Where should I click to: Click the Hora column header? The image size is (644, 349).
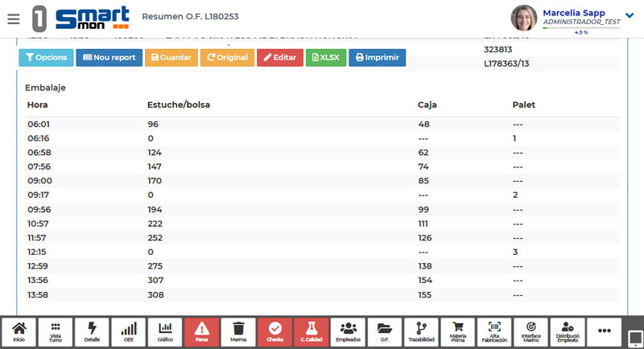pyautogui.click(x=38, y=105)
